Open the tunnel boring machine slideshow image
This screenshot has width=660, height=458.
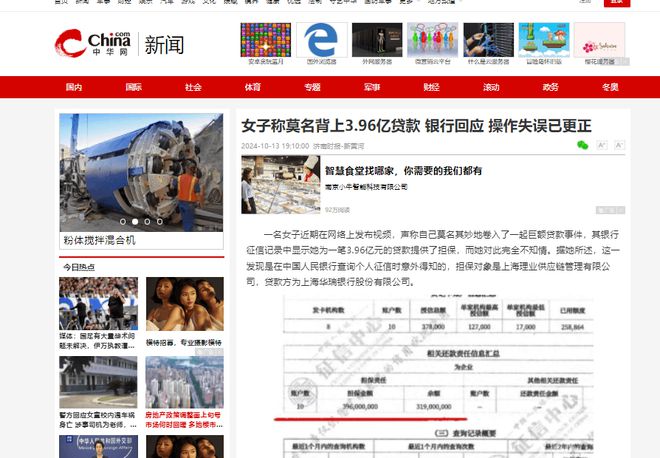pyautogui.click(x=141, y=172)
